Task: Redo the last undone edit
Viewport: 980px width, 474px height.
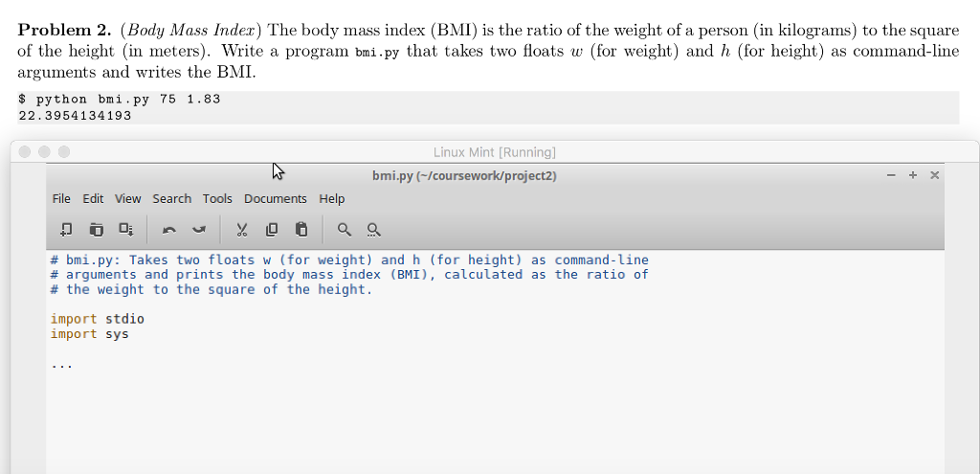Action: pos(199,230)
